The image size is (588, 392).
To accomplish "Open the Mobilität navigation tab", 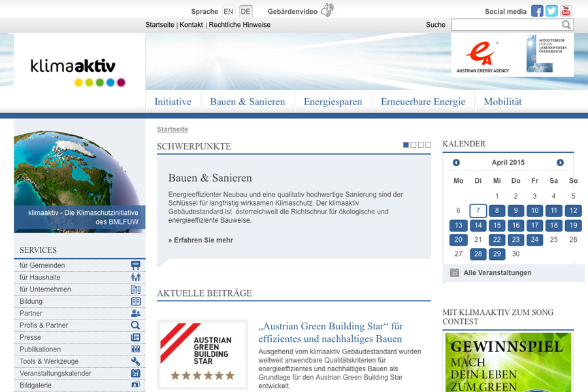I will (x=502, y=102).
